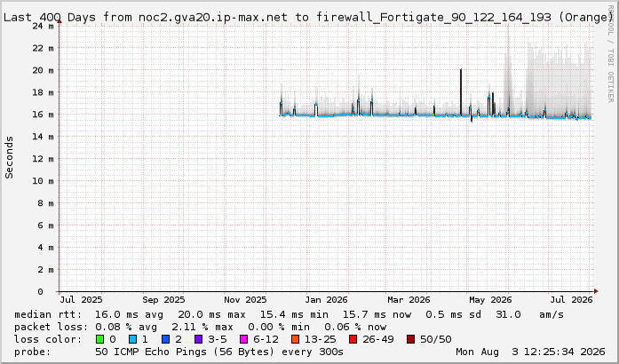Click the light blue loss swatch for 1
Image resolution: width=619 pixels, height=364 pixels.
[x=132, y=339]
